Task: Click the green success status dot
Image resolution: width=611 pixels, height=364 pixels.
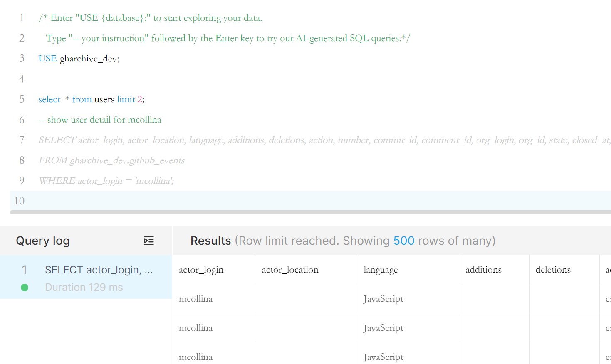Action: point(25,287)
